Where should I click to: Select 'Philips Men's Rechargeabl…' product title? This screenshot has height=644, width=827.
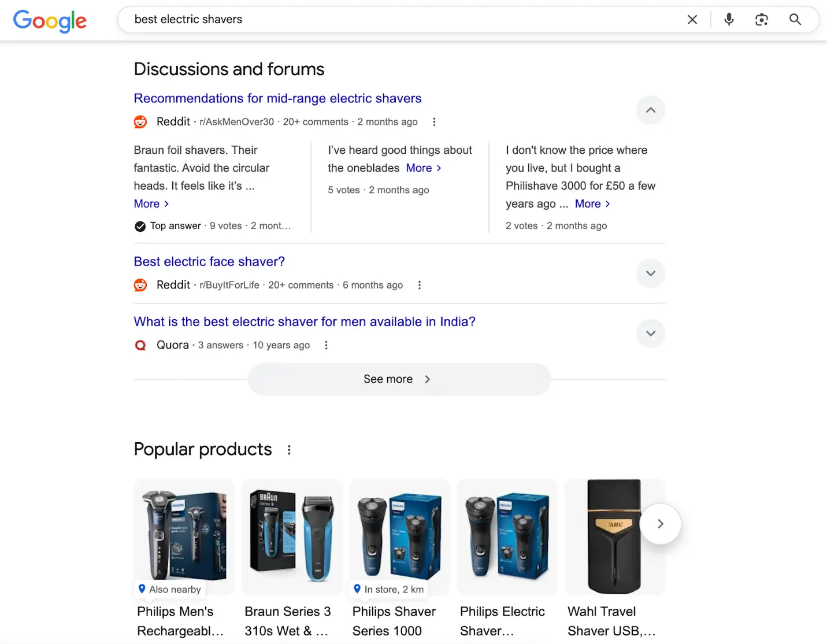click(180, 621)
